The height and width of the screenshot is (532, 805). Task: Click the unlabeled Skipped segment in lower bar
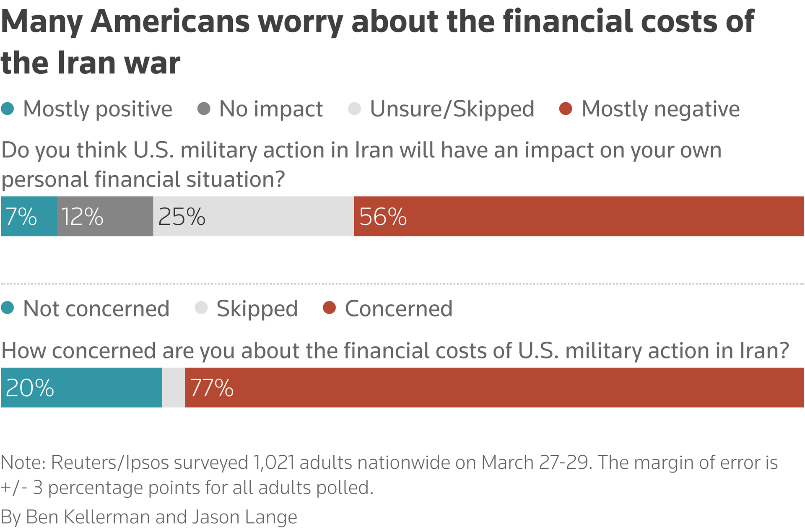(173, 388)
